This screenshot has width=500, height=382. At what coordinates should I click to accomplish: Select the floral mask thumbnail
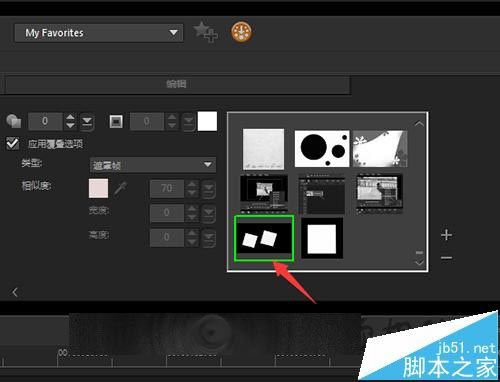coord(380,148)
